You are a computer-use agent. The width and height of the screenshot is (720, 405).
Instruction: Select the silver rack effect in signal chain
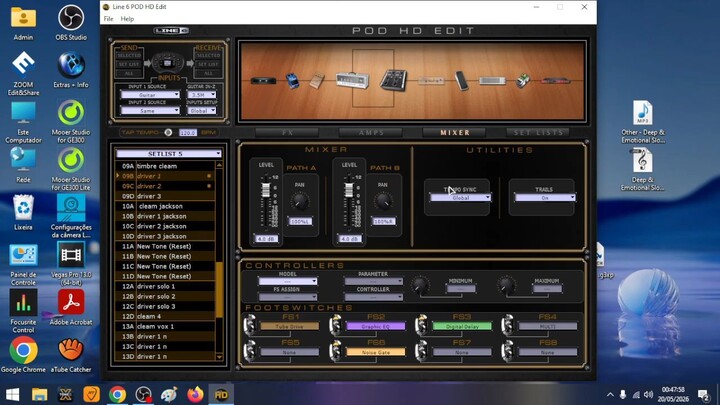[492, 81]
